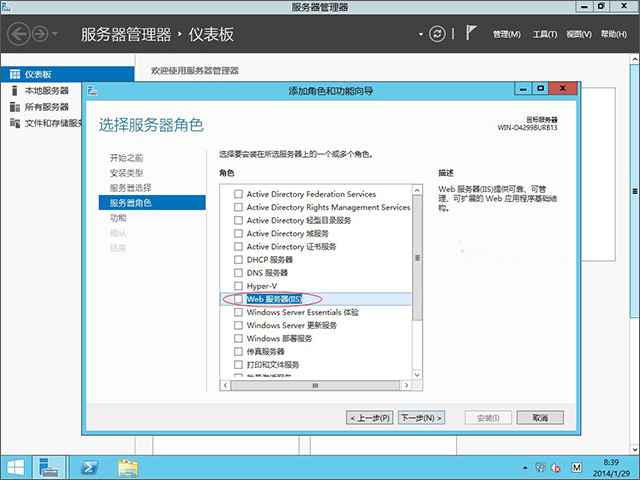The image size is (640, 480).
Task: Check Active Directory 证书服务
Action: pos(238,247)
